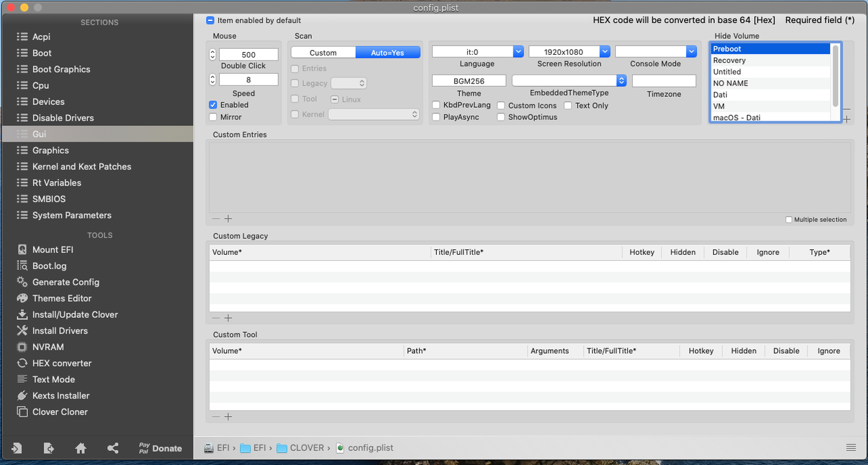
Task: Click the Hide Volume list scrollbar
Action: pos(836,75)
